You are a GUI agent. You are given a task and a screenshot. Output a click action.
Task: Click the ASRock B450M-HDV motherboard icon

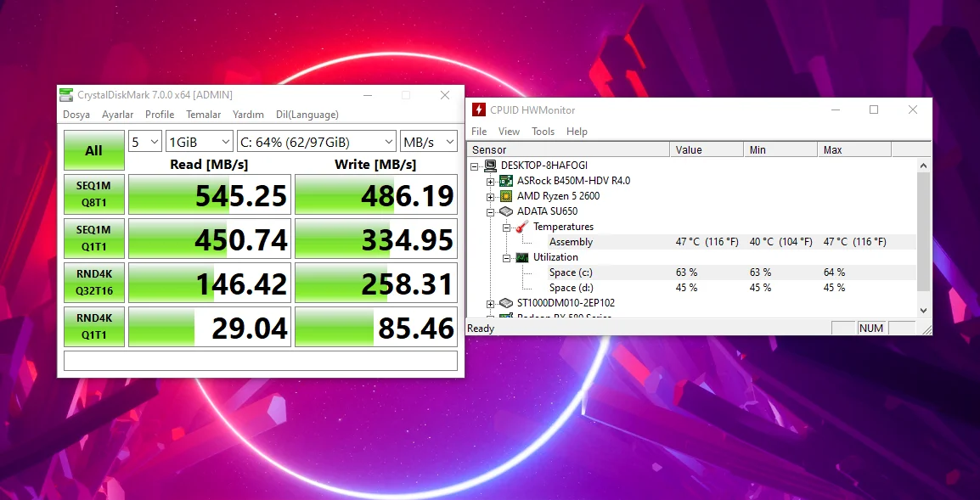click(x=506, y=181)
